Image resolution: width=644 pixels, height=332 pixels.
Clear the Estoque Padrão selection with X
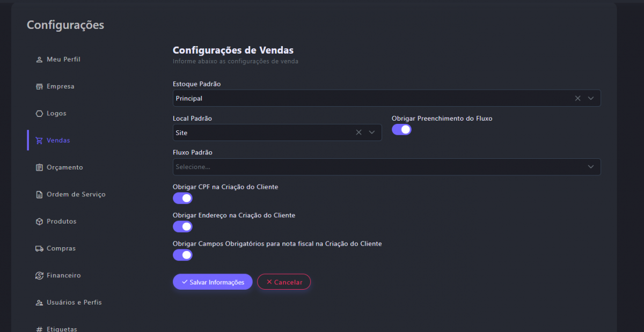click(578, 98)
